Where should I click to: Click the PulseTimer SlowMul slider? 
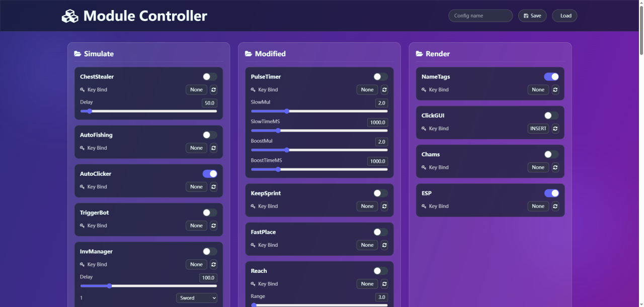click(319, 111)
